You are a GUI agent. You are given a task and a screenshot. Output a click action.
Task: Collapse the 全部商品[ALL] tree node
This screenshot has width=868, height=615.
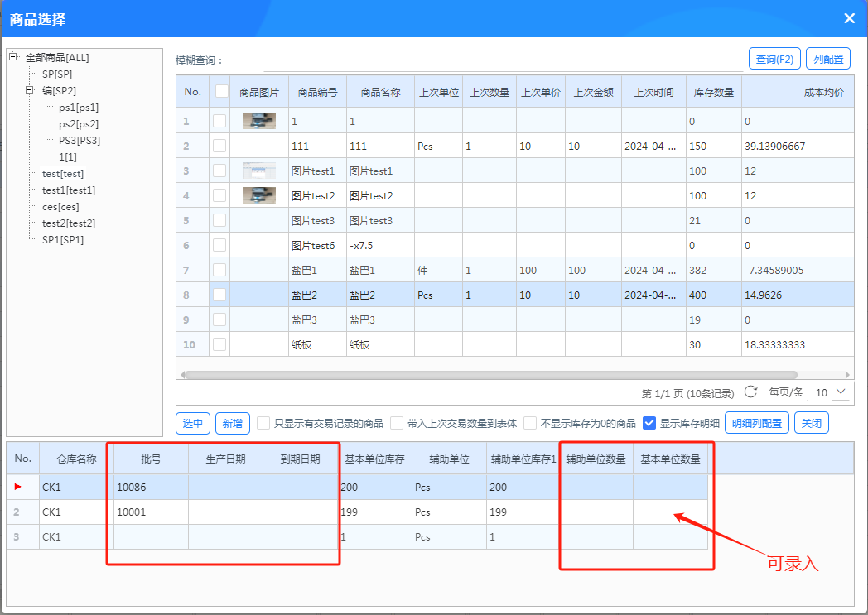tap(12, 56)
